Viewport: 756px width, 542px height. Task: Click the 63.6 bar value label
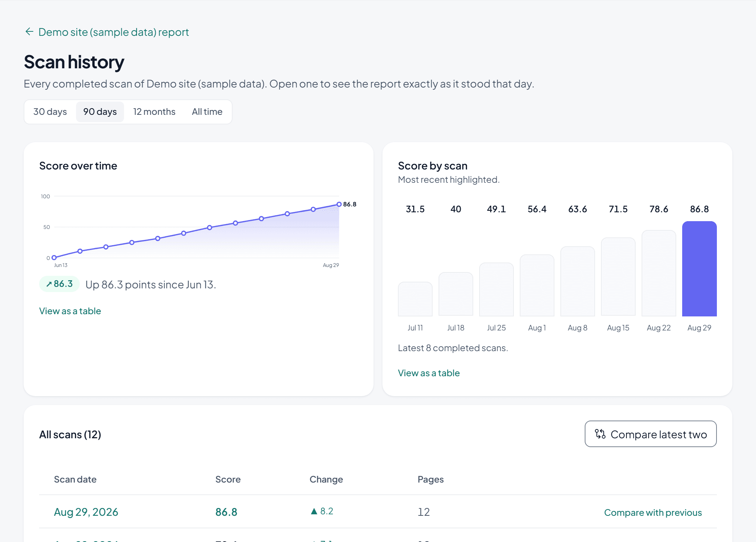coord(578,209)
